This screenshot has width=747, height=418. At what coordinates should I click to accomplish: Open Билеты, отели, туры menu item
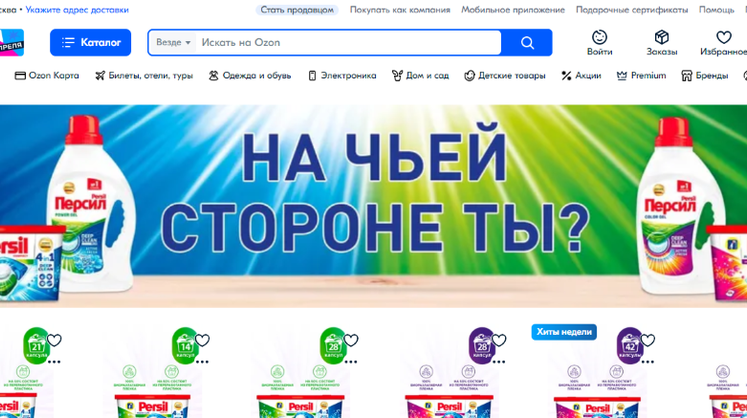[144, 75]
